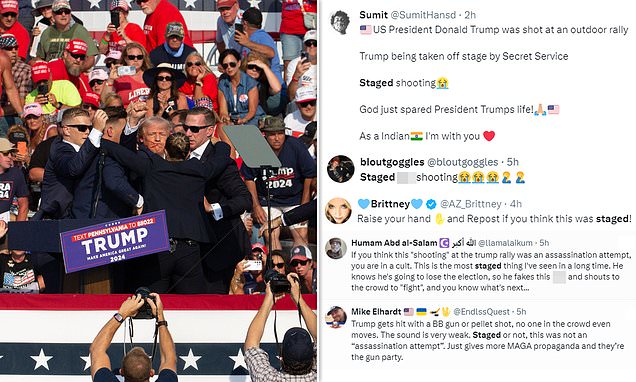This screenshot has width=636, height=382.
Task: Click the raised hand emoji in Brittney's tweet
Action: point(439,219)
